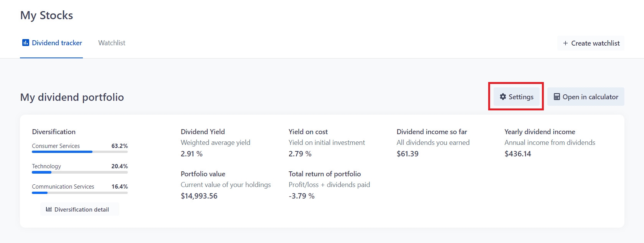Click the plus icon for Create watchlist
This screenshot has width=644, height=243.
click(x=565, y=43)
